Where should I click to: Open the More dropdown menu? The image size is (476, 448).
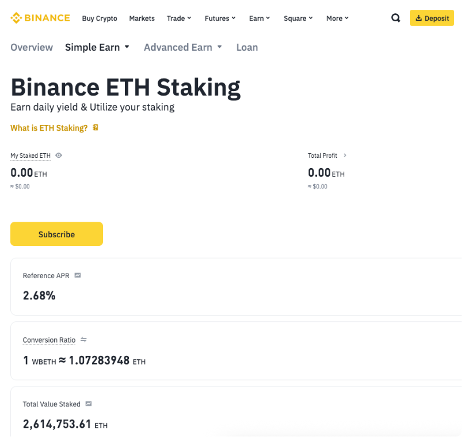pyautogui.click(x=337, y=18)
